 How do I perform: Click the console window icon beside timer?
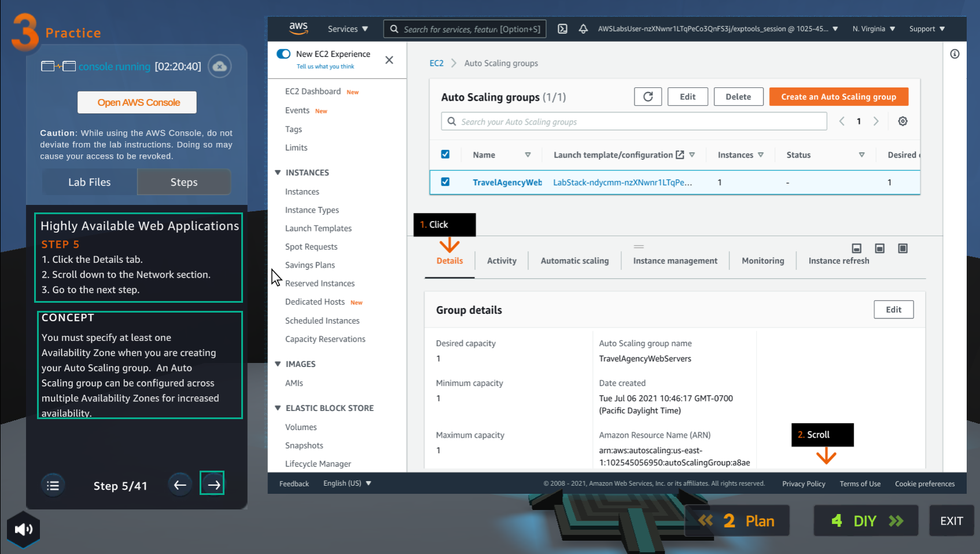click(58, 67)
